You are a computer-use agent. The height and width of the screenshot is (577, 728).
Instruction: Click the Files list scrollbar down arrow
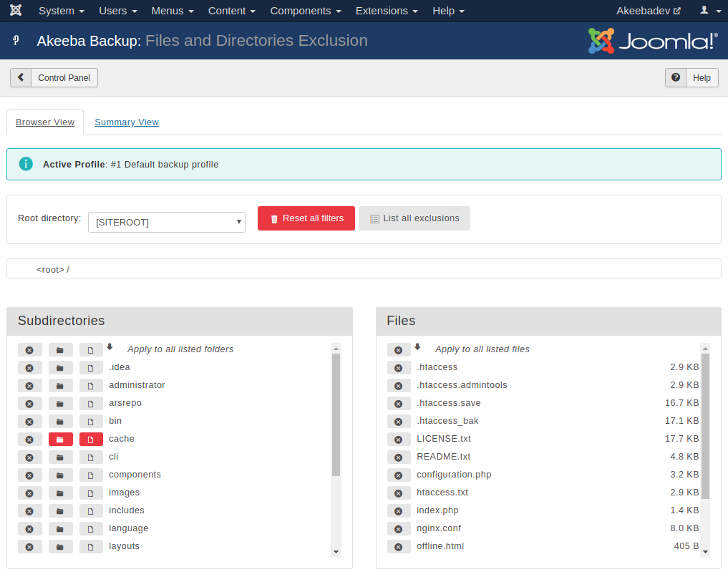coord(705,552)
